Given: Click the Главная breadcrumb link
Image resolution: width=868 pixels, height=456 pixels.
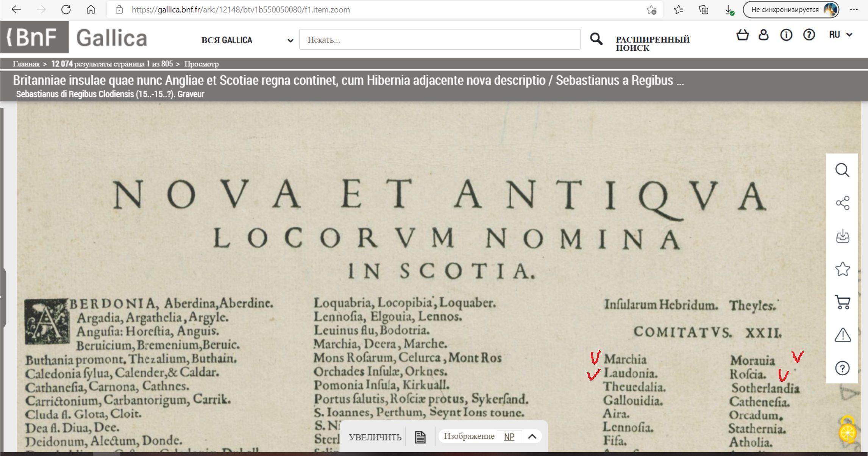Looking at the screenshot, I should tap(26, 64).
